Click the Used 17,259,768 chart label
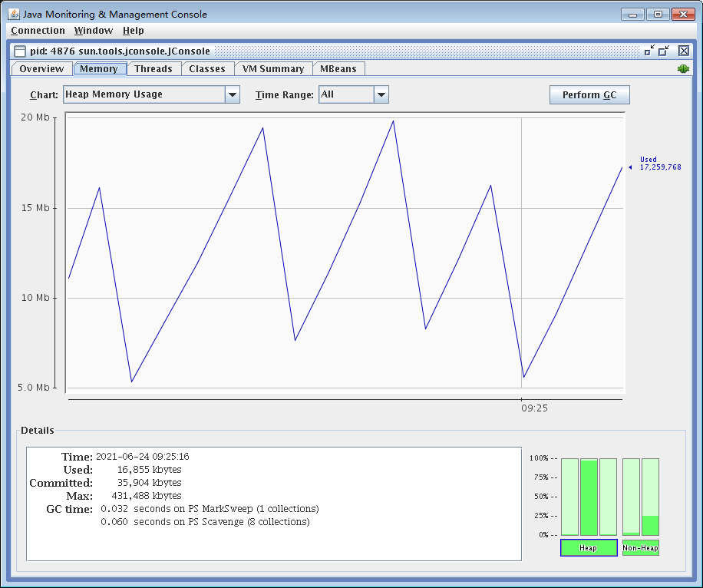This screenshot has width=703, height=588. tap(660, 164)
